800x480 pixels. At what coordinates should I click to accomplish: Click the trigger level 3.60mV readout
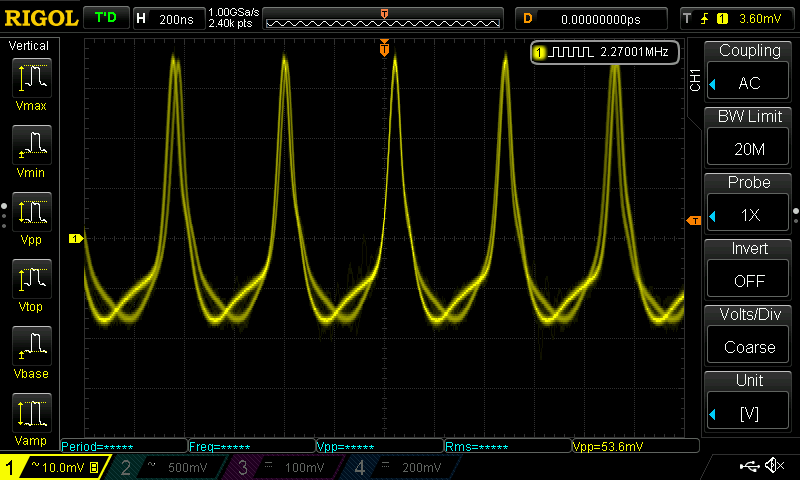point(760,19)
